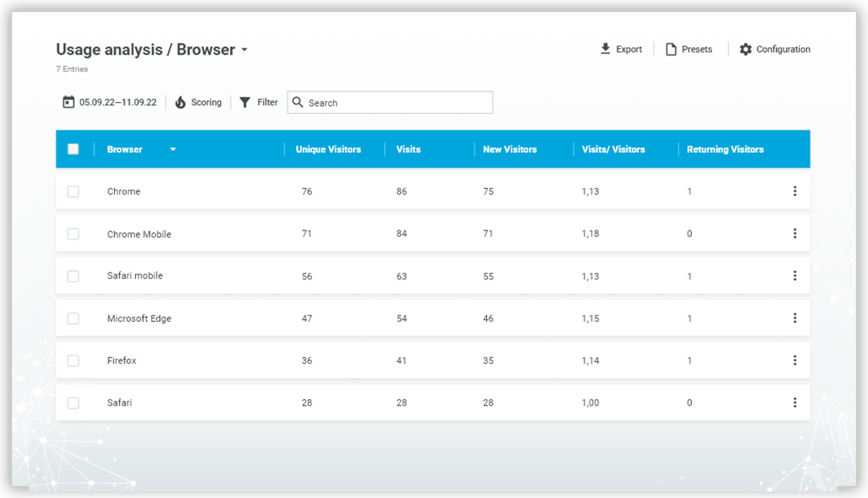Image resolution: width=868 pixels, height=498 pixels.
Task: Sort by the Returning Visitors column header
Action: pyautogui.click(x=725, y=149)
